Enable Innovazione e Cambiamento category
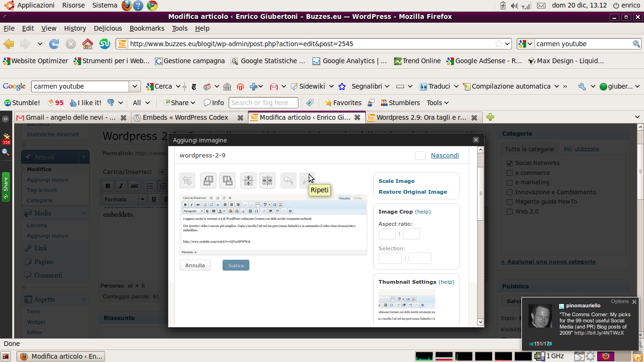 (509, 192)
